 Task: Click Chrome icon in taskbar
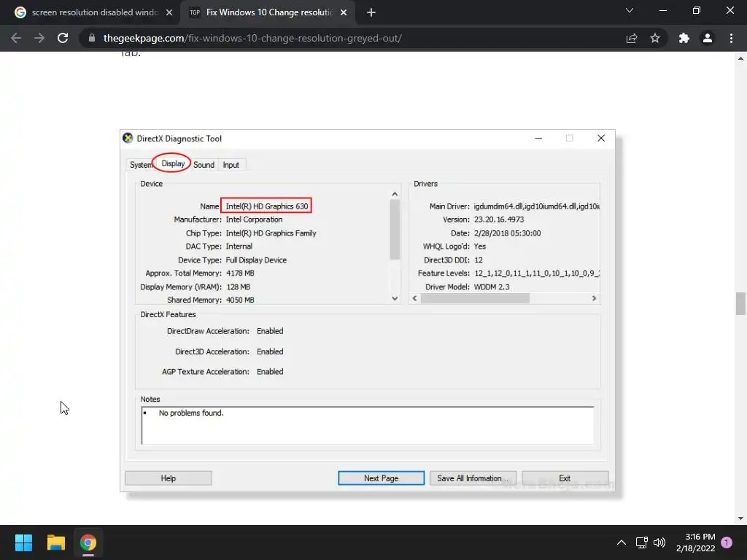pyautogui.click(x=88, y=542)
